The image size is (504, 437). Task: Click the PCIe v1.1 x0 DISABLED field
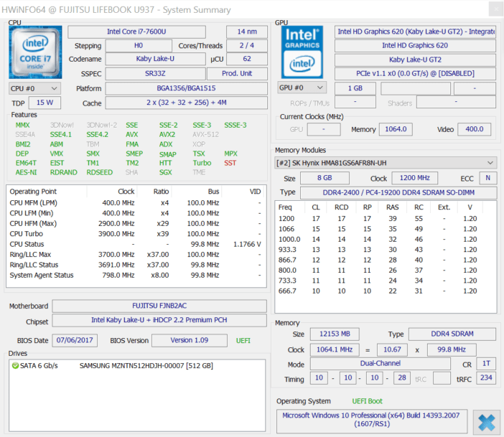(x=415, y=74)
